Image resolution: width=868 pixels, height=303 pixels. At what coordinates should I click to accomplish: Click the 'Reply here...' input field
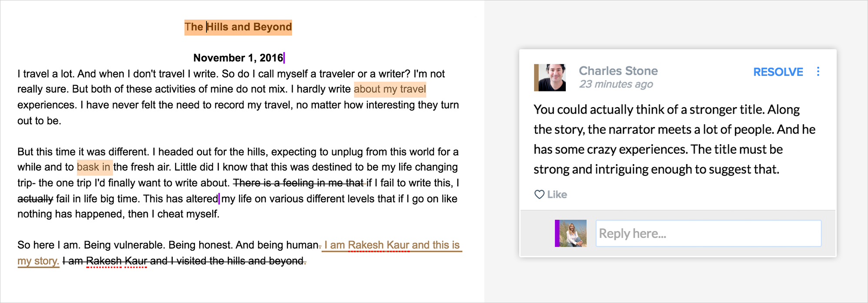pyautogui.click(x=708, y=234)
